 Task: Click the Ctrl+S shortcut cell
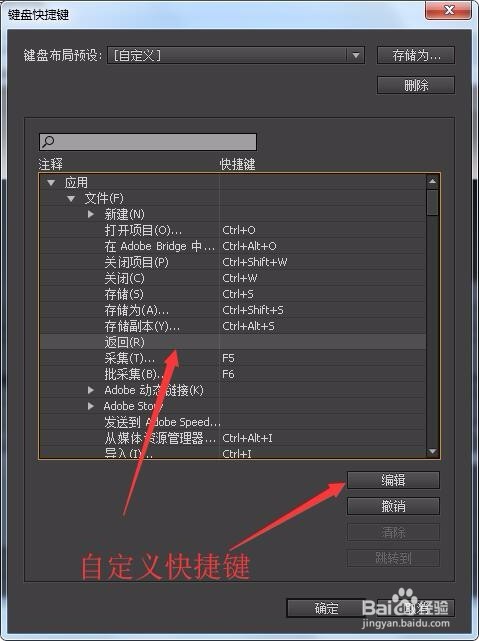coord(238,294)
